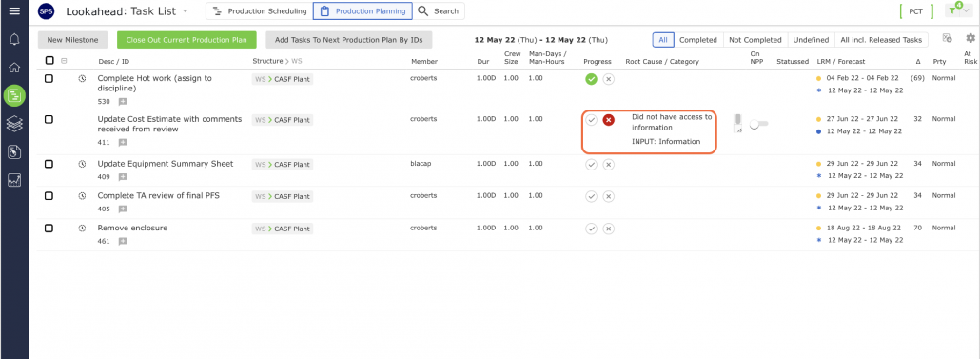Mark Update Cost Estimate as completed

591,120
